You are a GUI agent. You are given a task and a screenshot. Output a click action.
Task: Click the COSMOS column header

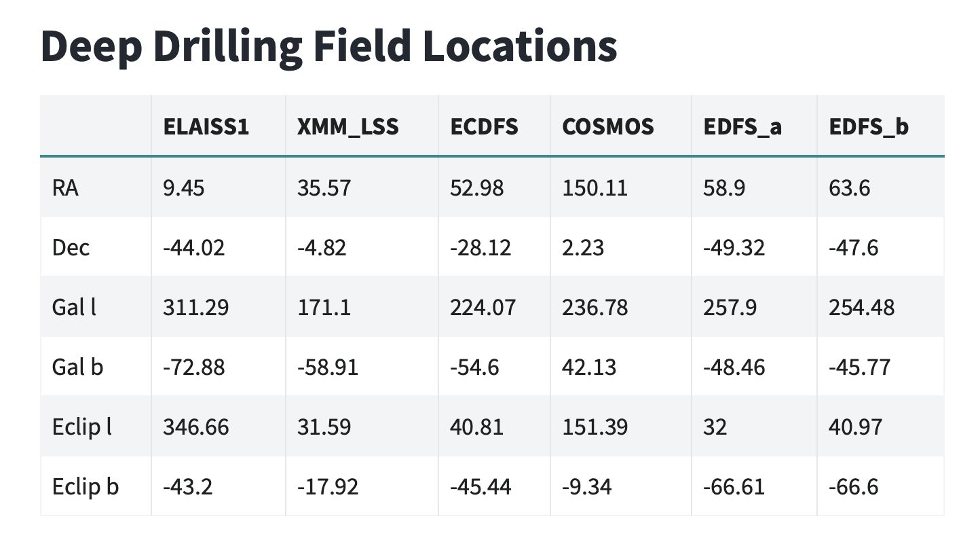608,127
